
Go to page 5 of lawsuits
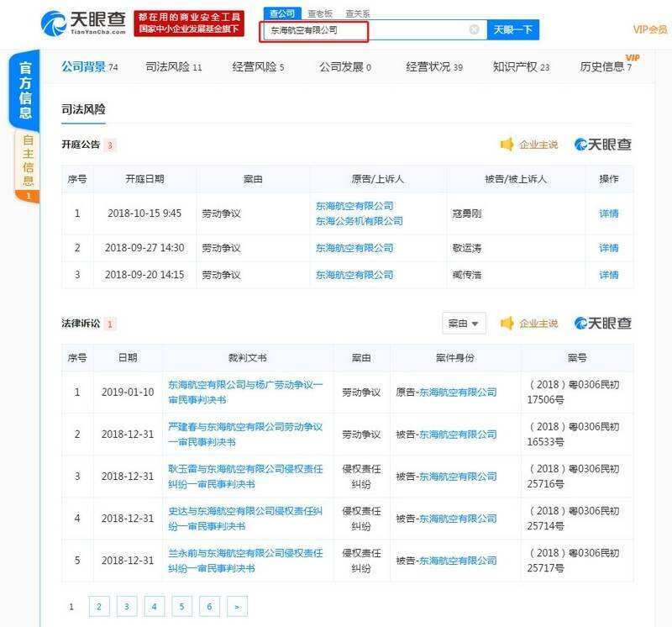[x=181, y=607]
